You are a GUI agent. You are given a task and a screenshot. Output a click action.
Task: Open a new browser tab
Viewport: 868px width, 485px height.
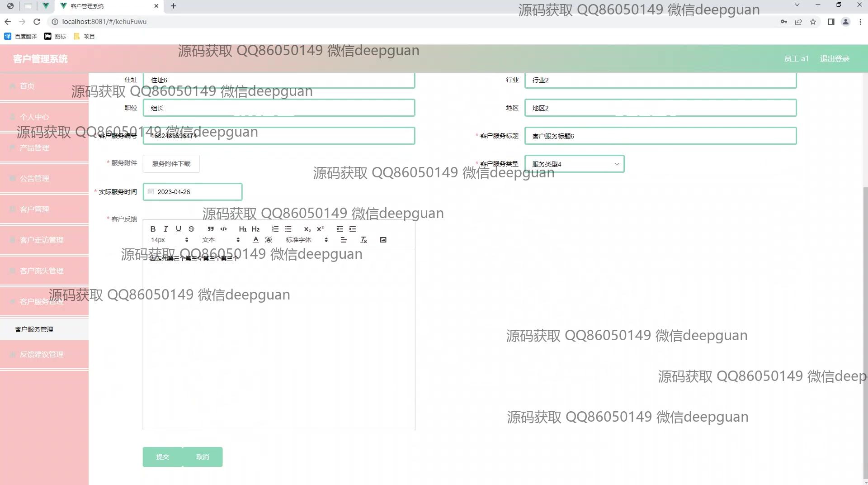tap(174, 6)
